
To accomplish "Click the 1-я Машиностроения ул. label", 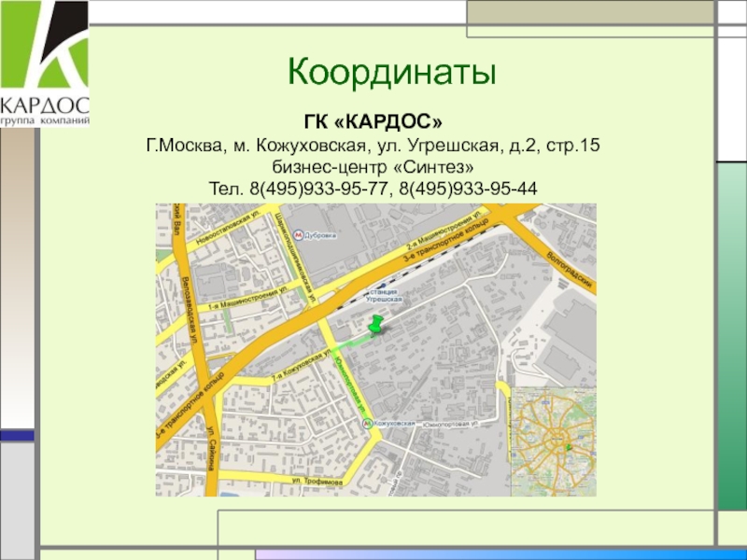I will [247, 298].
